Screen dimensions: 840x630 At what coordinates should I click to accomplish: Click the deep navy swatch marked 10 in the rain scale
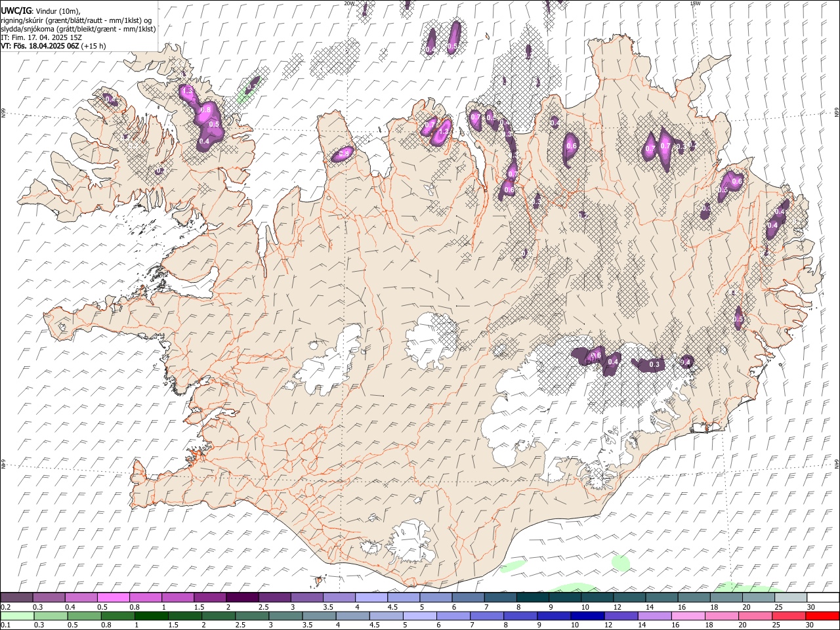pyautogui.click(x=587, y=616)
